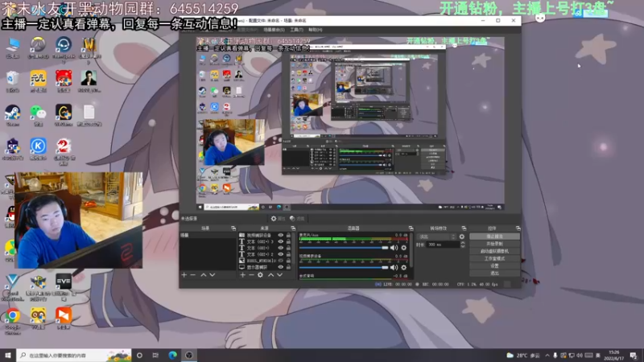Open source Filters button above docks
Viewport: 644px width, 362px height.
[x=297, y=219]
